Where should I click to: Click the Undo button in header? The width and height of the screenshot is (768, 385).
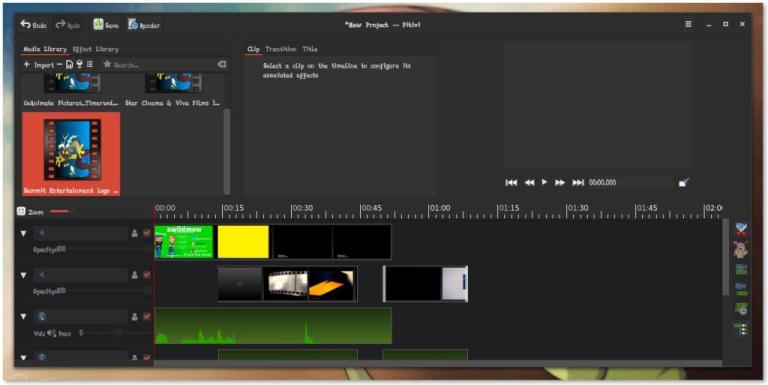tap(33, 25)
